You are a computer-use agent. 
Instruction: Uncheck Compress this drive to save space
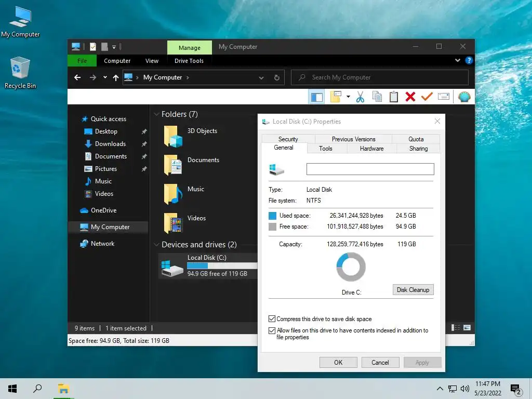272,318
